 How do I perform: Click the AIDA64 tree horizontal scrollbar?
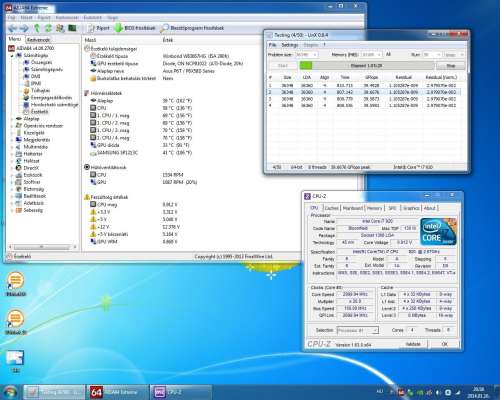[x=42, y=247]
